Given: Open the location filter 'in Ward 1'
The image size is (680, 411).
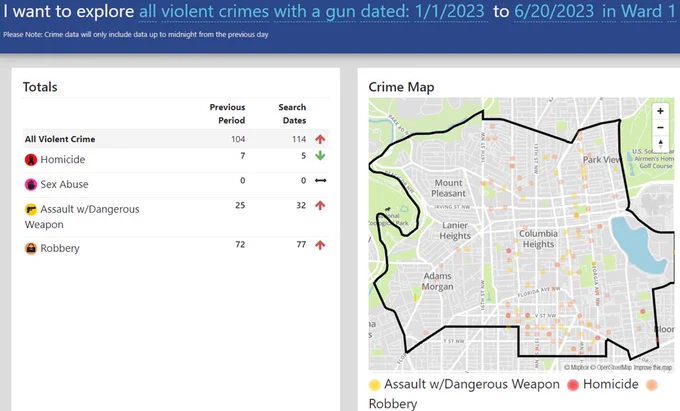Looking at the screenshot, I should point(639,11).
